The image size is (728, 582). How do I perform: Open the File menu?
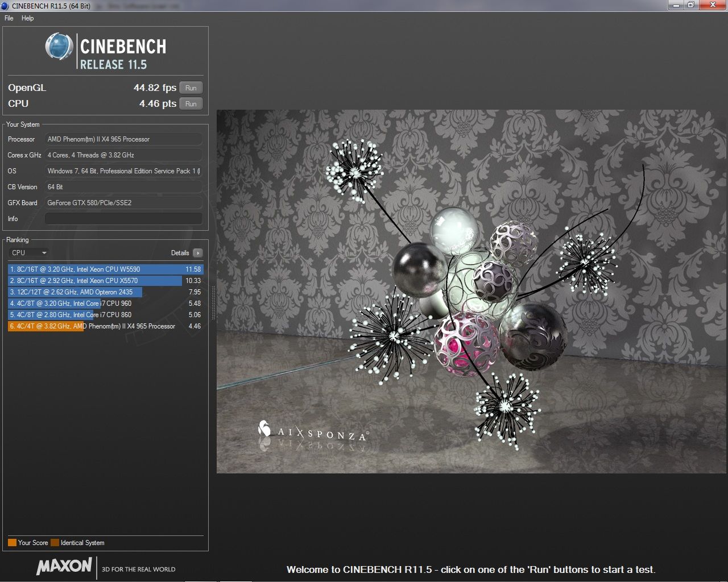pos(9,18)
